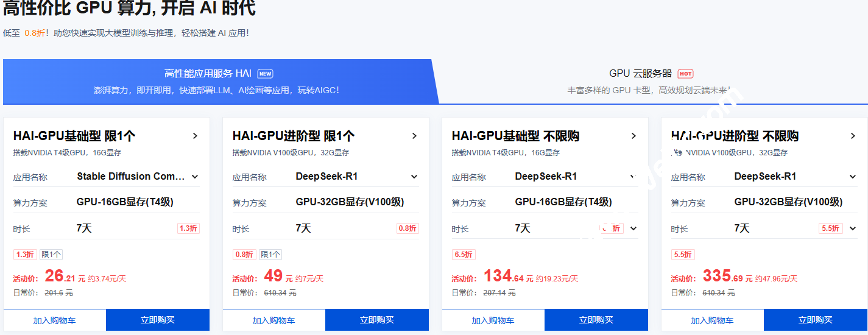Click 立即购买 for the 26.21元 plan

158,320
